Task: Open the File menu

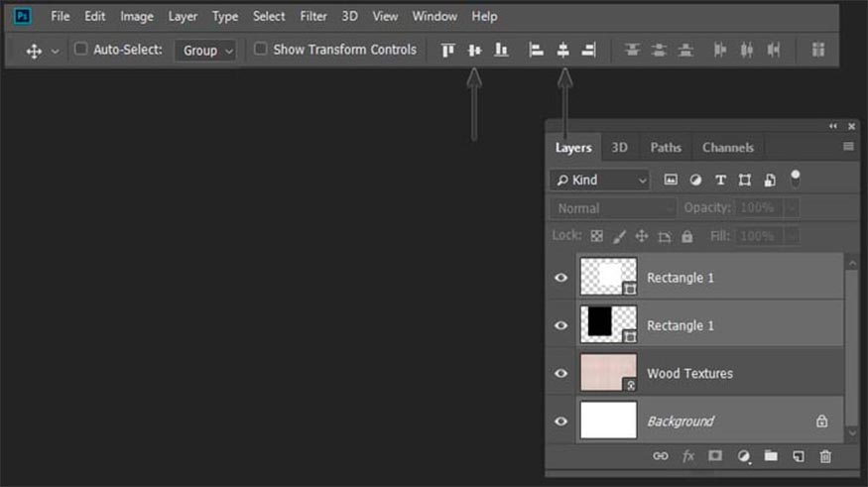Action: point(61,17)
